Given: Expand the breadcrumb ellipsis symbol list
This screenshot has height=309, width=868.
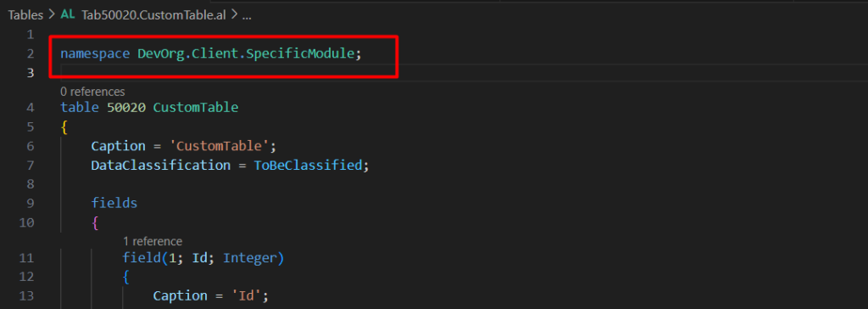Looking at the screenshot, I should tap(247, 15).
